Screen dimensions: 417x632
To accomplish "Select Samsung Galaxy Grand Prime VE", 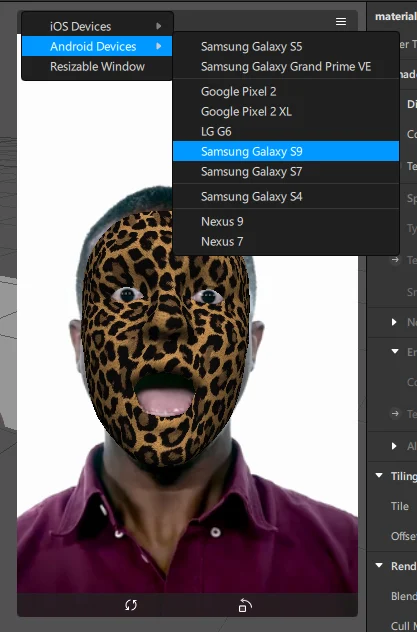I will (x=286, y=67).
